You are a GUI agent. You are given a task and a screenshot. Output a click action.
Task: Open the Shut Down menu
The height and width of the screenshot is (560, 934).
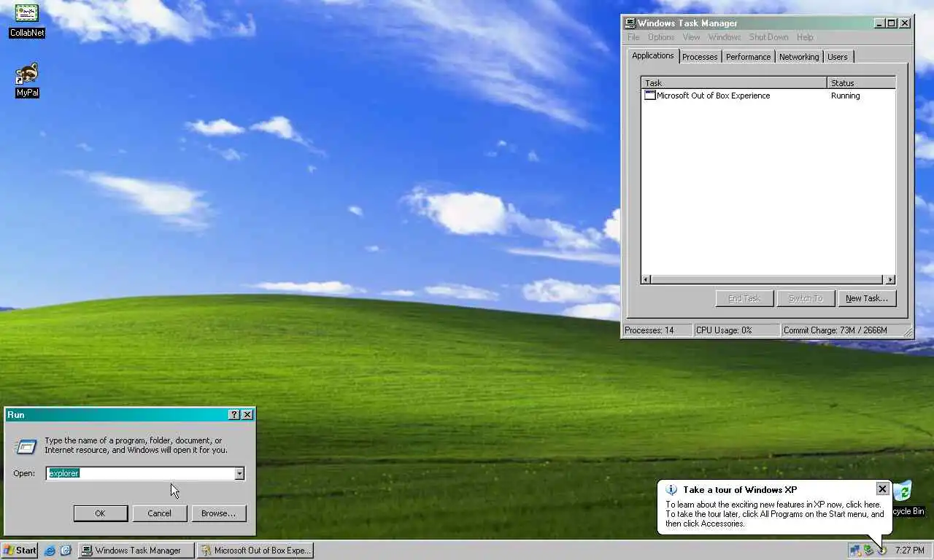click(768, 37)
